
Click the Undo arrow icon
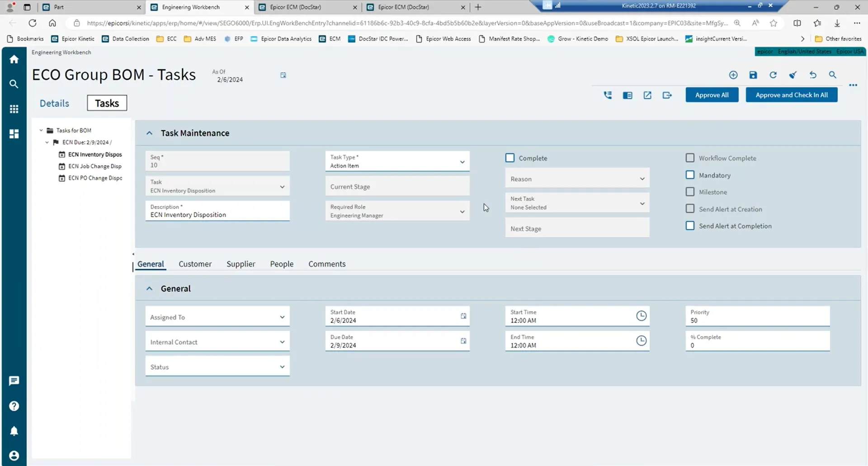813,75
